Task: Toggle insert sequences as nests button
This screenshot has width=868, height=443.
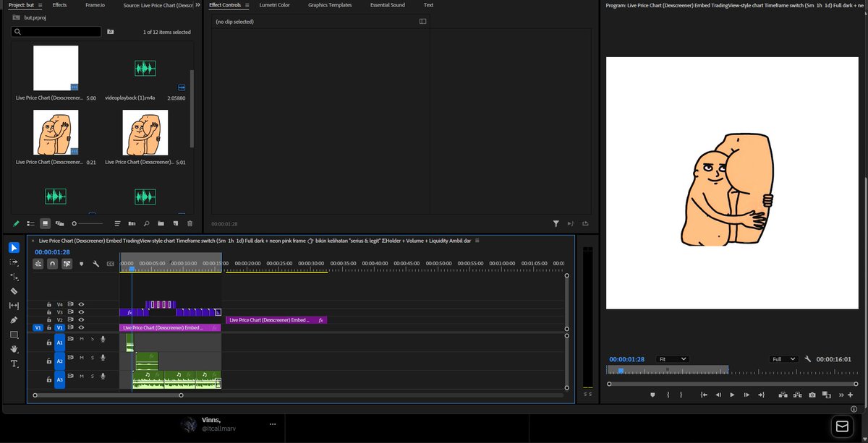Action: [x=38, y=264]
